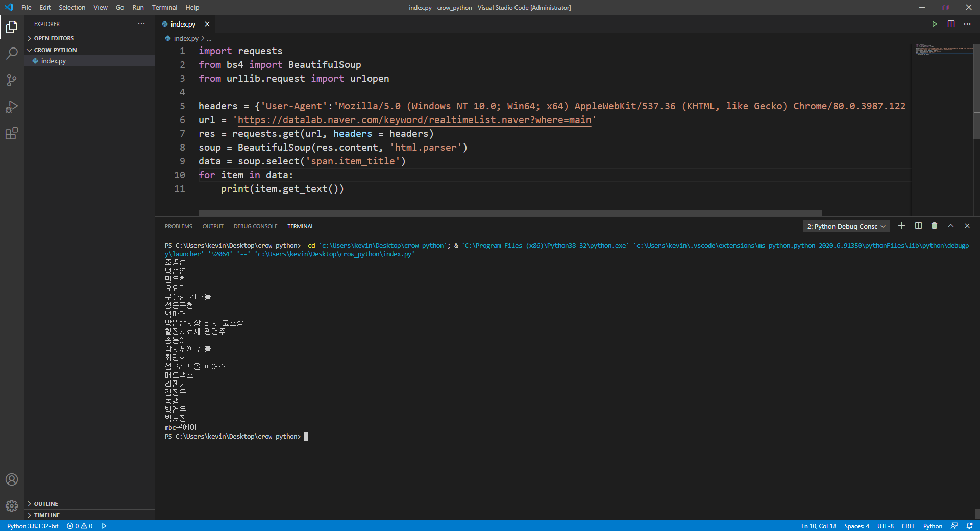Viewport: 980px width, 531px height.
Task: Switch to the Output panel tab
Action: pos(213,226)
